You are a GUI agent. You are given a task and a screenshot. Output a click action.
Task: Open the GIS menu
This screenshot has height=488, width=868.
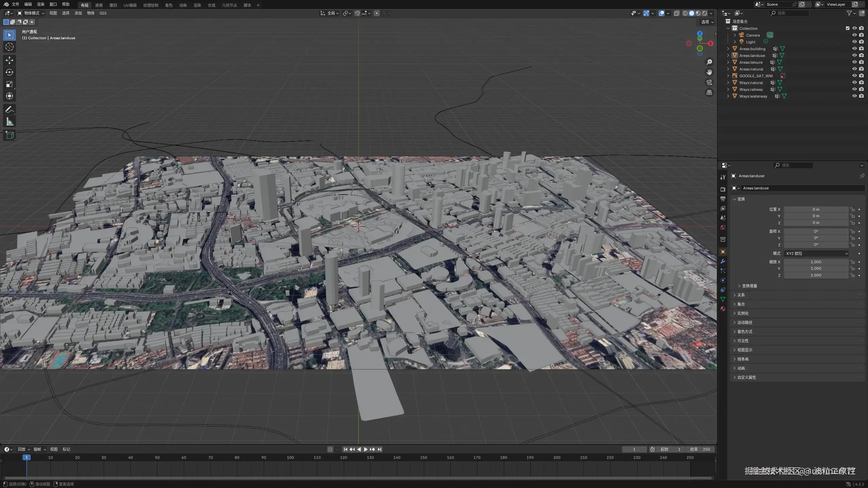[x=103, y=13]
